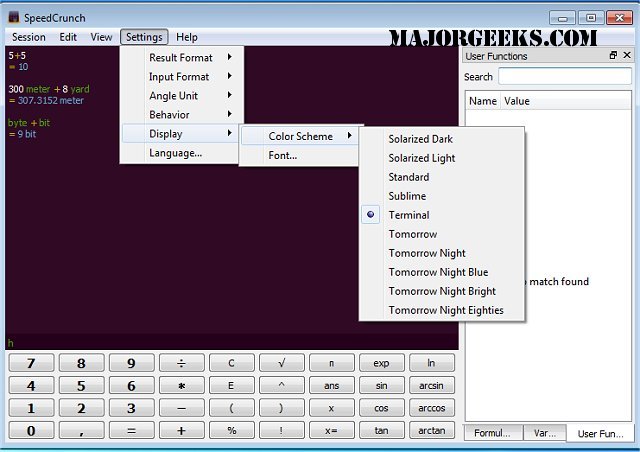This screenshot has width=640, height=452.
Task: Click the arcsin function key
Action: click(x=432, y=385)
